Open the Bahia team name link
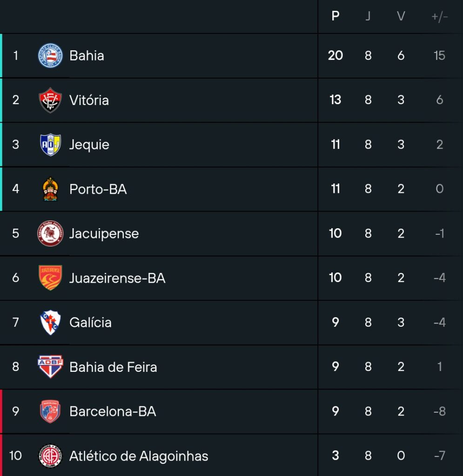 point(87,56)
